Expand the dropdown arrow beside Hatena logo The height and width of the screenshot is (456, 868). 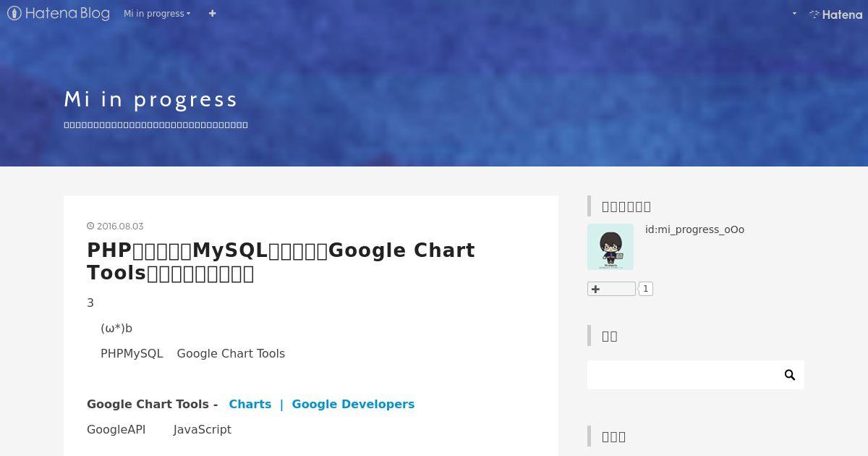pyautogui.click(x=794, y=13)
